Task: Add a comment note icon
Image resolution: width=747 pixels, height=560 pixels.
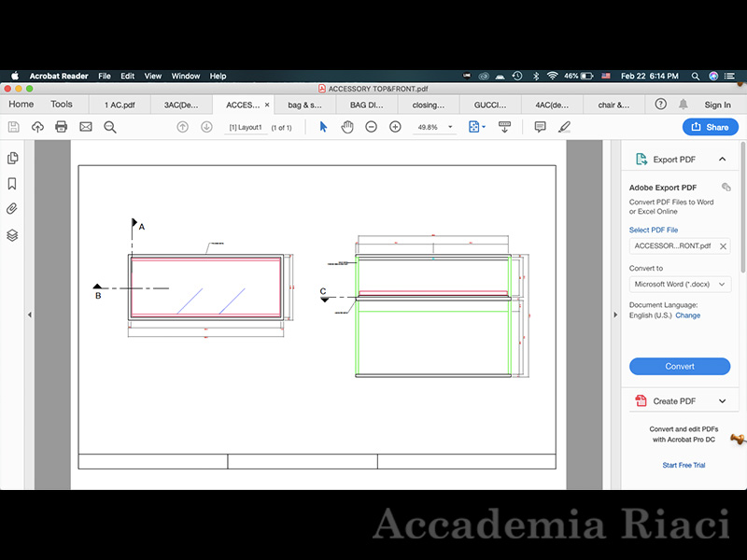Action: 541,127
